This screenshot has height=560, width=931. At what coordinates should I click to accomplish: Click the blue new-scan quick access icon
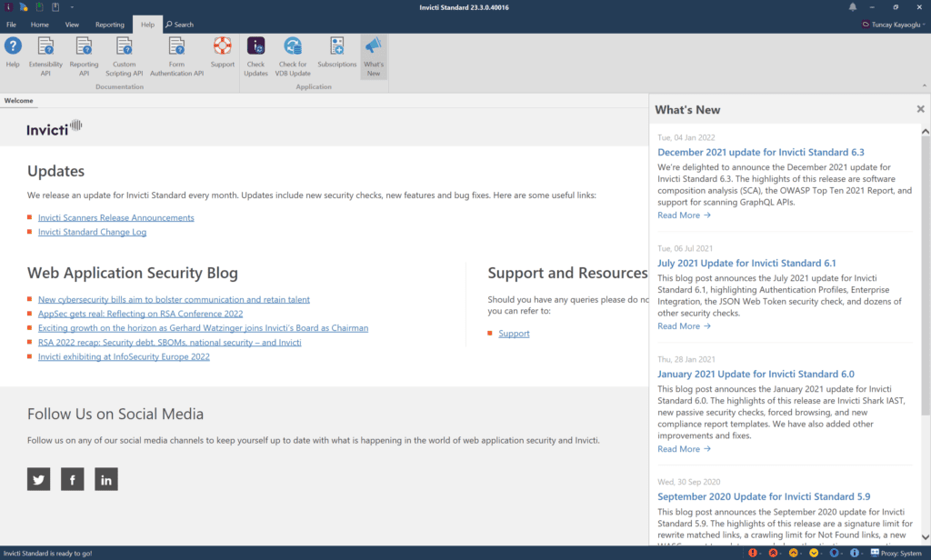click(24, 7)
